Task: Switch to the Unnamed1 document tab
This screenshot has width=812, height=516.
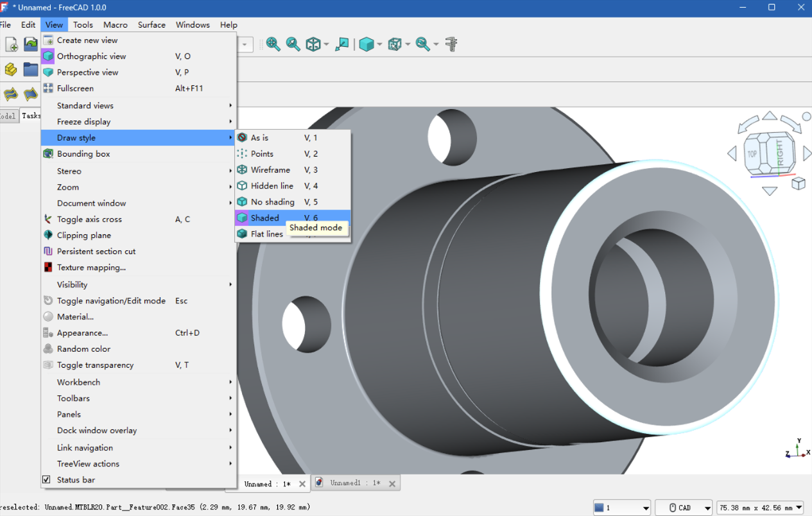Action: [354, 483]
